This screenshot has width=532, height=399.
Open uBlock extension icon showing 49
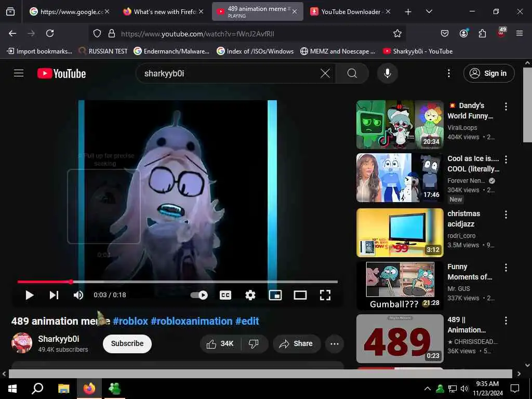click(x=501, y=33)
